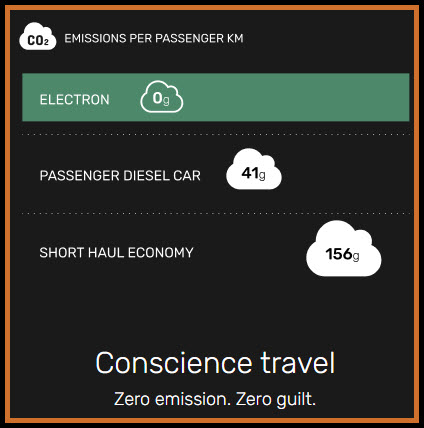The image size is (424, 428).
Task: Click the word KM in the header
Action: [x=235, y=38]
